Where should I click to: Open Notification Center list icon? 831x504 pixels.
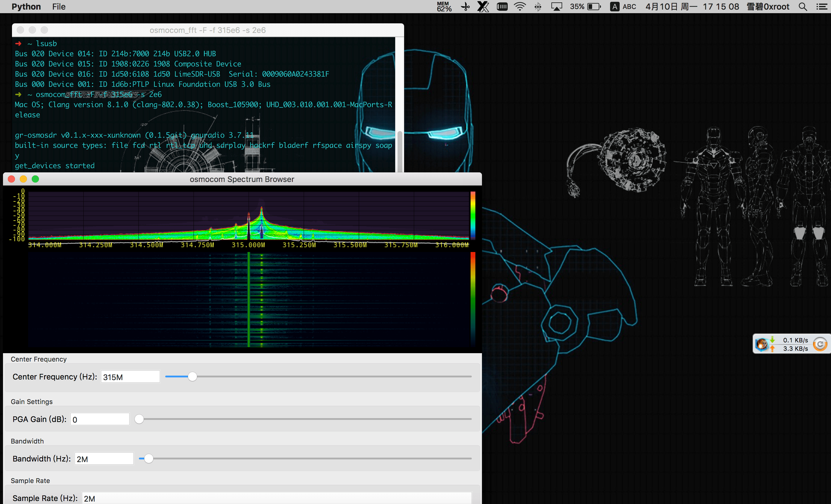(x=821, y=7)
